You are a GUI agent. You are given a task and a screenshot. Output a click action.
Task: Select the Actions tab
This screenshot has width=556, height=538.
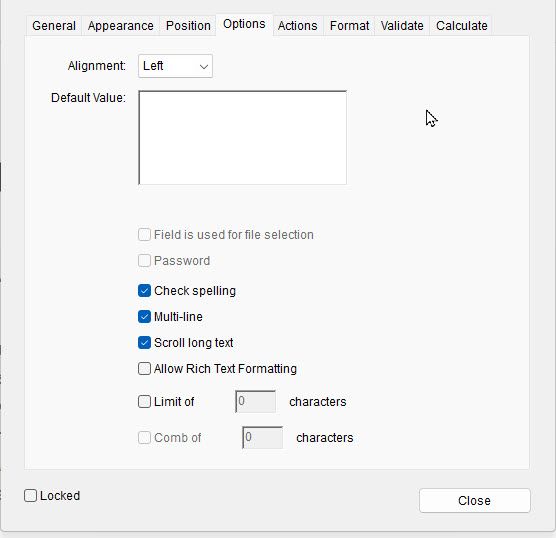point(298,26)
